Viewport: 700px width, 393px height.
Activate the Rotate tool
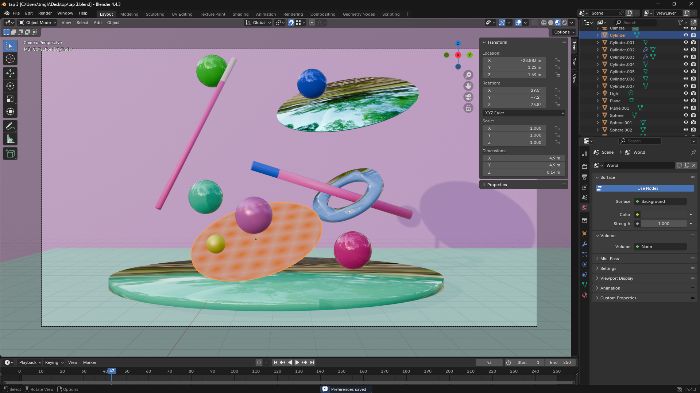10,86
